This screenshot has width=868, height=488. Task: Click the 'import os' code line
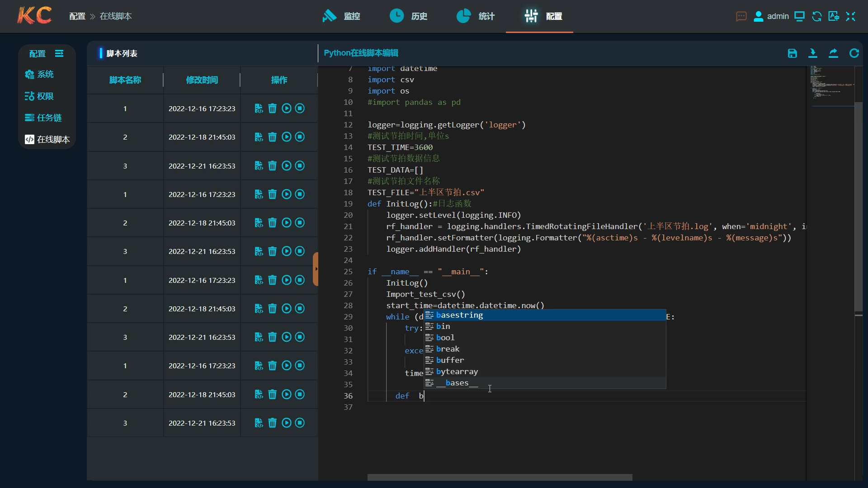click(388, 91)
